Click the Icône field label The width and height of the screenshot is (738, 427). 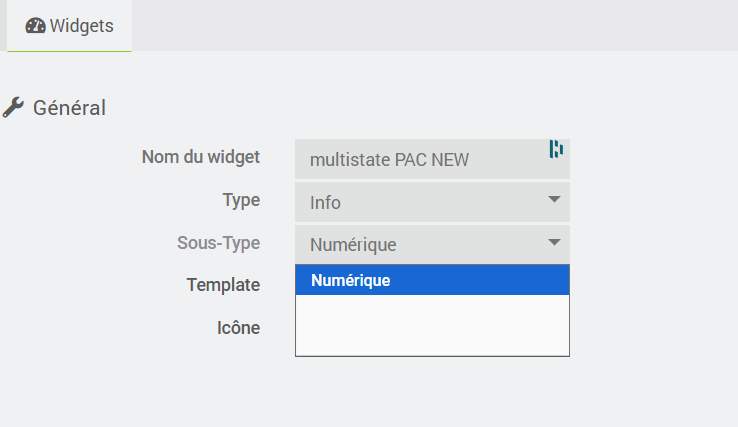238,327
